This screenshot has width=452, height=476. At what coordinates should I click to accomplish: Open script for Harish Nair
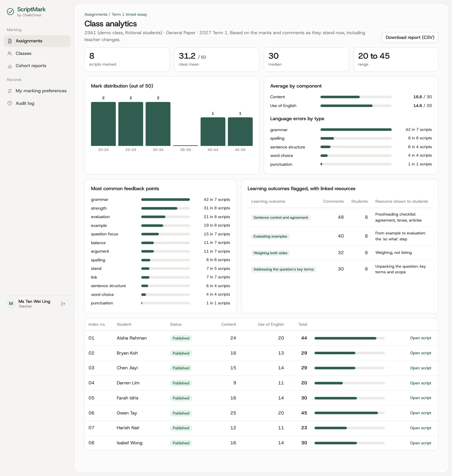point(420,428)
